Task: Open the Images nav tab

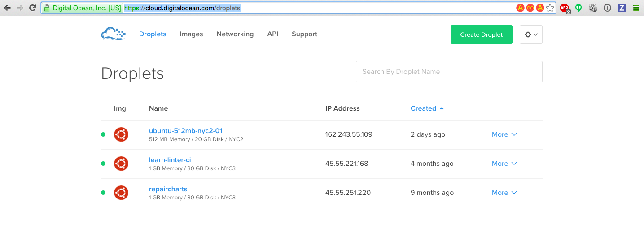Action: (x=191, y=34)
